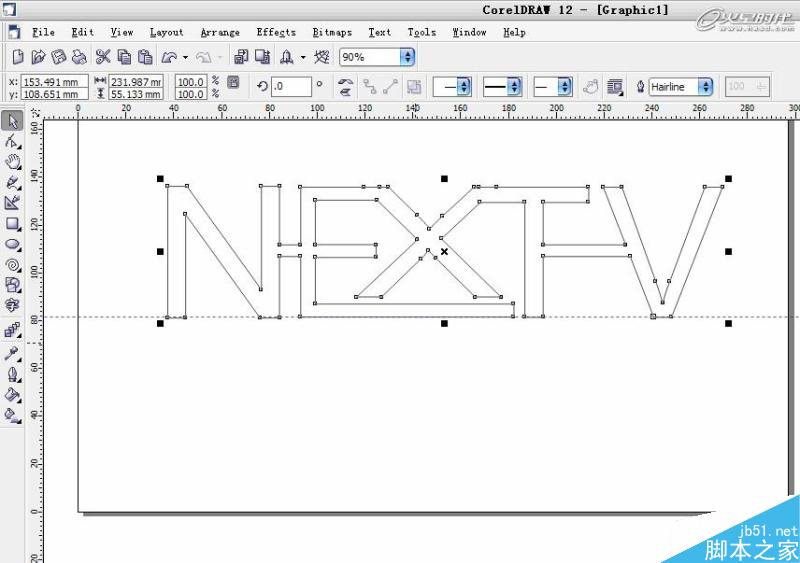The image size is (800, 563).
Task: Open the Help menu
Action: (514, 32)
